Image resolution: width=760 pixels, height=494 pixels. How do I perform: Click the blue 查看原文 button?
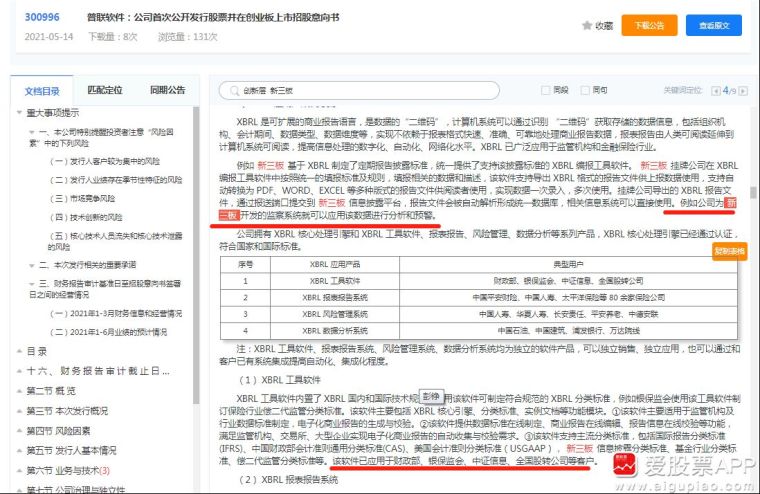(x=714, y=25)
